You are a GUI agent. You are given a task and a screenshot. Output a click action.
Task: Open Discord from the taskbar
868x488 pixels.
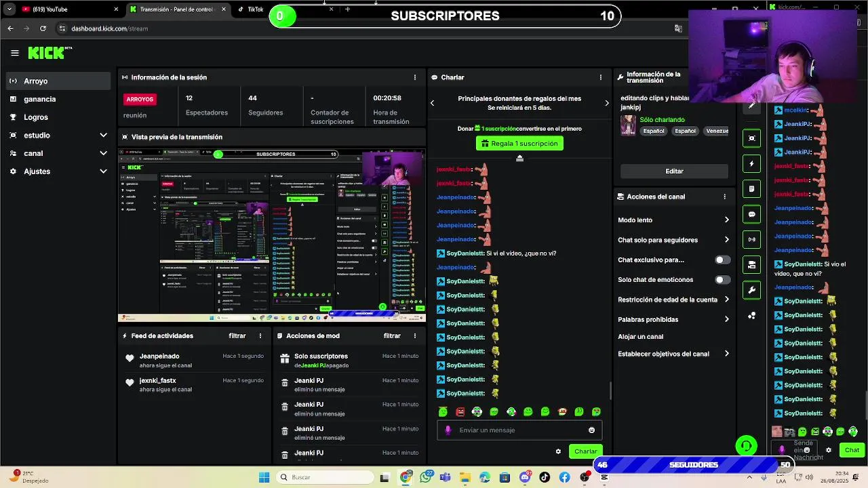tap(525, 477)
